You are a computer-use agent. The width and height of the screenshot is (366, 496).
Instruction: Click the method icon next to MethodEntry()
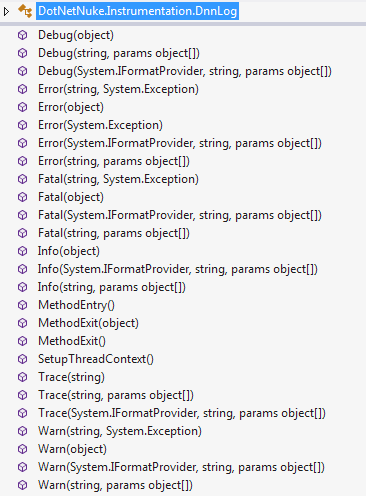point(22,305)
